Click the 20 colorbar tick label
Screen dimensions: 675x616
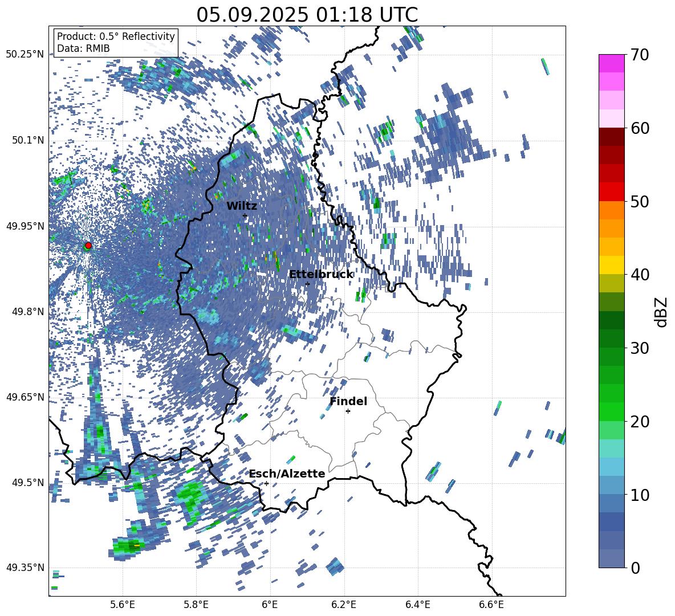640,421
